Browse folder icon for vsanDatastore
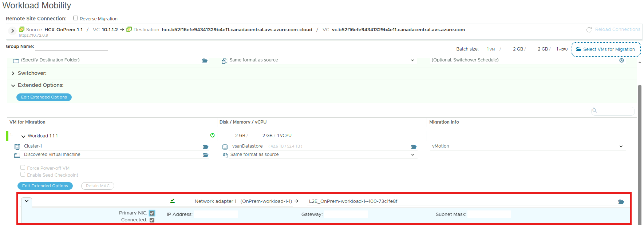This screenshot has height=225, width=644. coord(414,147)
